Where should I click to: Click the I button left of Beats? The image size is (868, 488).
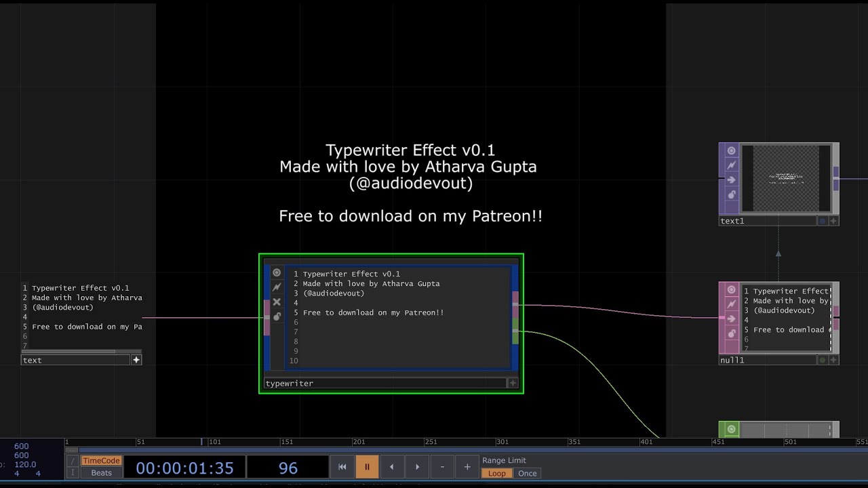[x=73, y=472]
